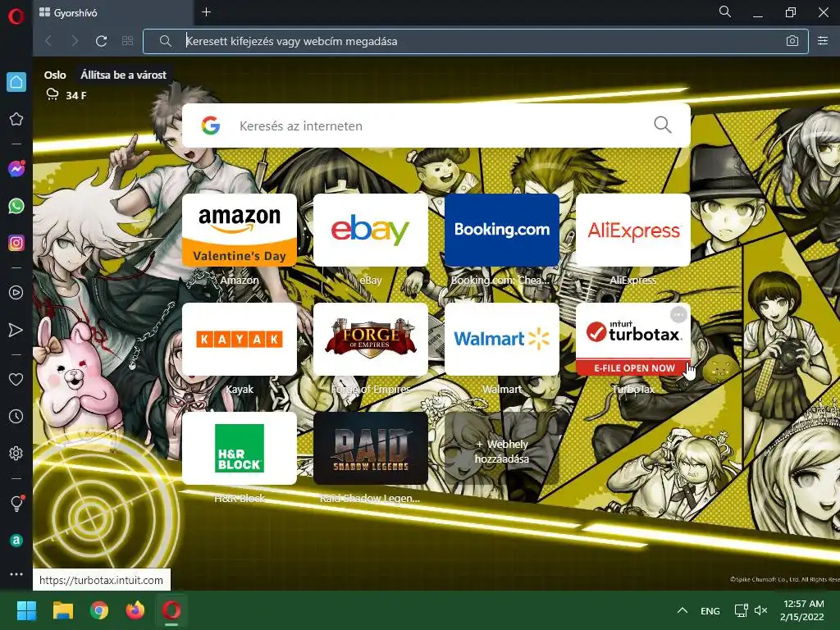This screenshot has height=630, width=840.
Task: Open WhatsApp in the sidebar
Action: pos(16,206)
